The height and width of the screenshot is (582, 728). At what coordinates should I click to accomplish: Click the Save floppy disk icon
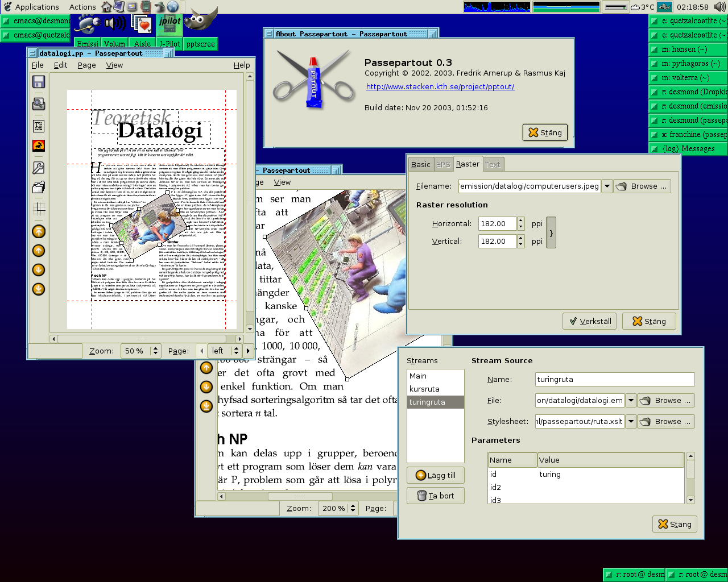(x=39, y=82)
